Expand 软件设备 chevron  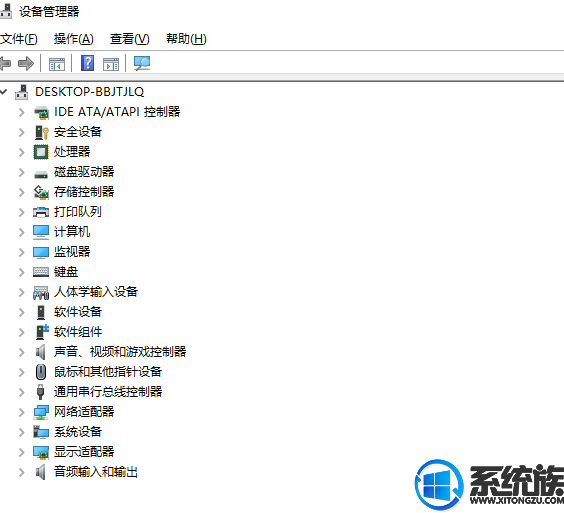[22, 312]
